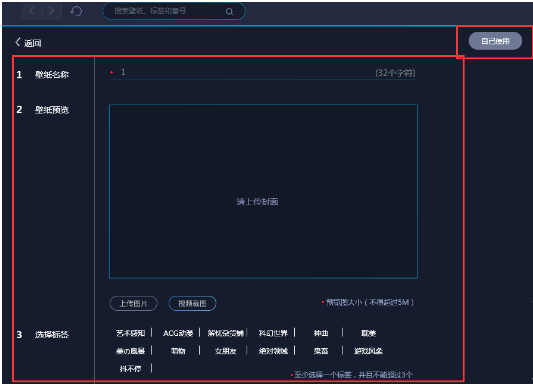Click the 壁纸名称 step label
Screen dimensions: 533x384
[x=52, y=74]
